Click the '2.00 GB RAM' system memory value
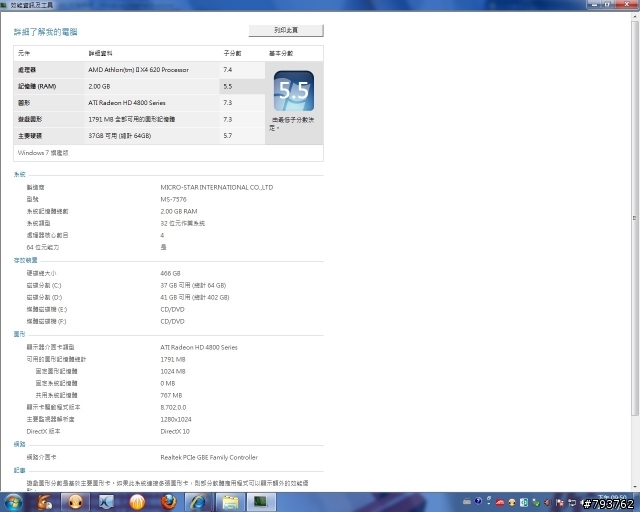The image size is (640, 512). click(179, 211)
